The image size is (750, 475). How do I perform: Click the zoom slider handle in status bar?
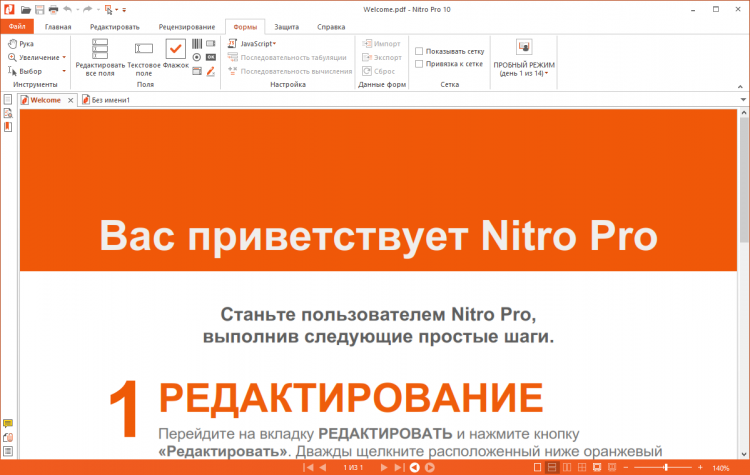666,467
